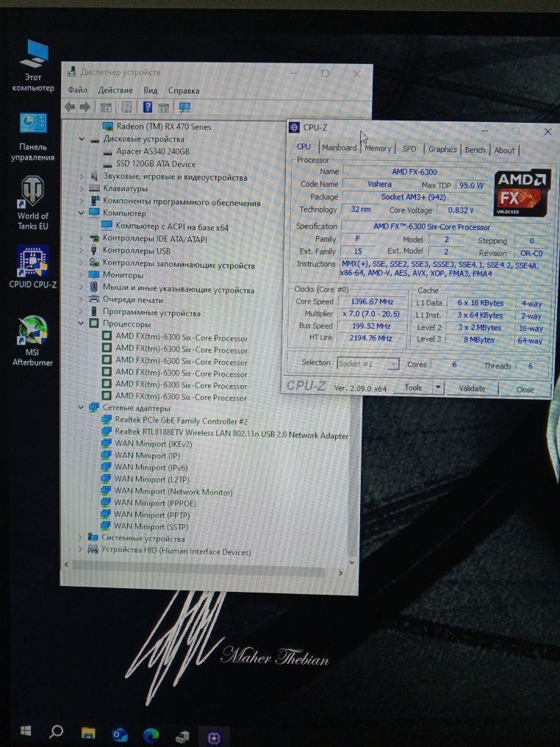Open taskbar Search magnifier icon
Image resolution: width=560 pixels, height=747 pixels.
[x=56, y=731]
